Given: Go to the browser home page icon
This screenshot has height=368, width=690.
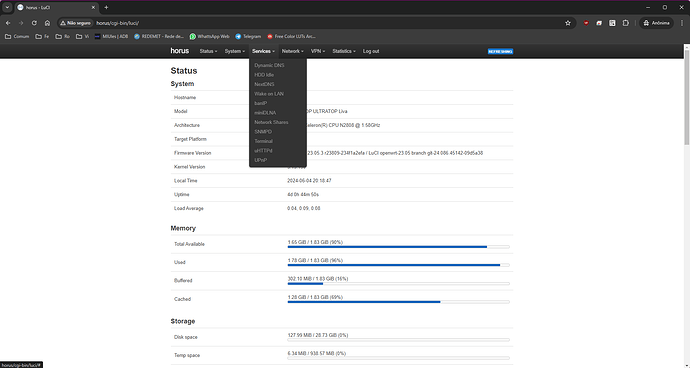Looking at the screenshot, I should [47, 23].
